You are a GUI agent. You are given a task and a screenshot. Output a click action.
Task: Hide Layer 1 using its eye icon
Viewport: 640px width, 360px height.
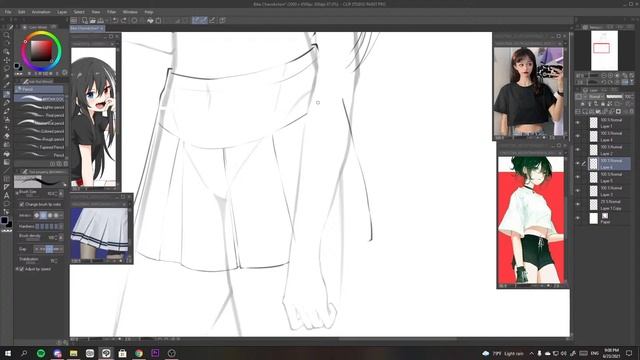578,123
